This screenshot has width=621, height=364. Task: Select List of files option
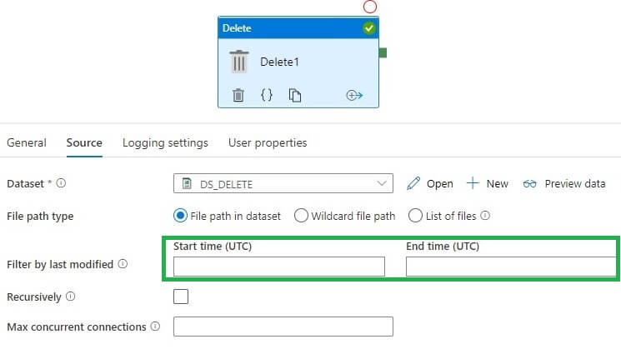(415, 216)
